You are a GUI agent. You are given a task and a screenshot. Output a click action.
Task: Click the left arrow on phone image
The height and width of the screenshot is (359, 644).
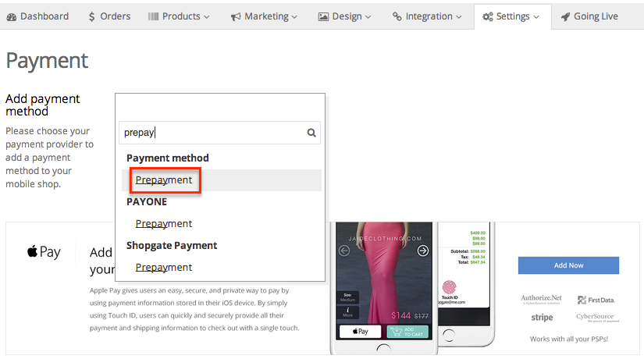pyautogui.click(x=343, y=251)
